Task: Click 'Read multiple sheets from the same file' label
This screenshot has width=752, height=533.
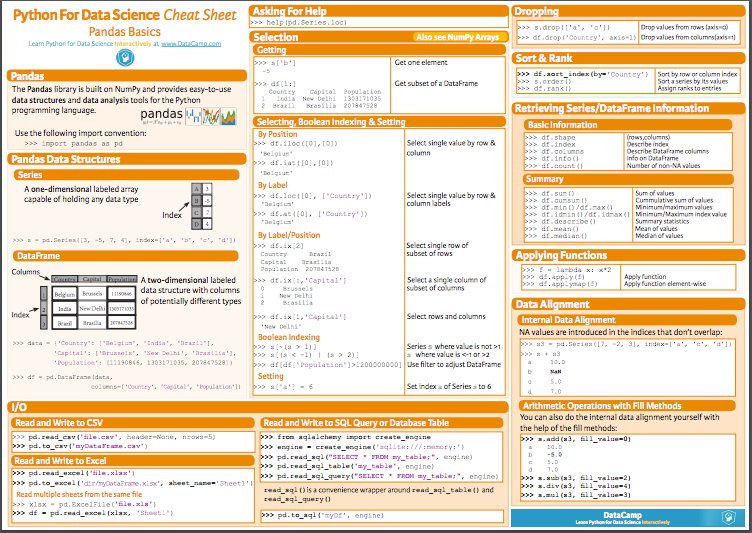Action: coord(79,494)
